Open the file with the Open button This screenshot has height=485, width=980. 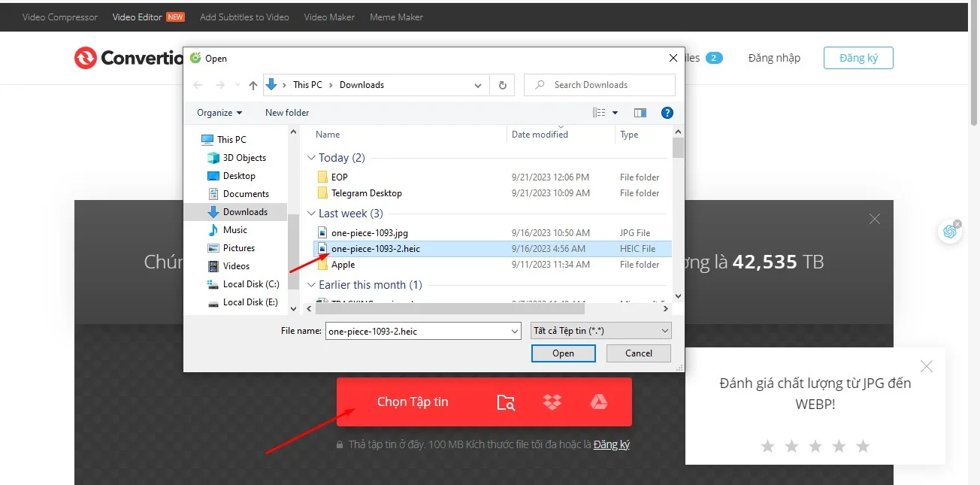click(x=563, y=353)
